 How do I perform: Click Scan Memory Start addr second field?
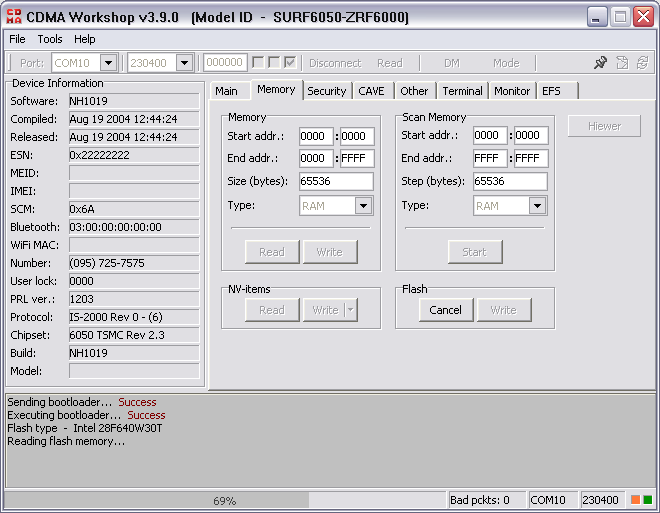point(531,135)
